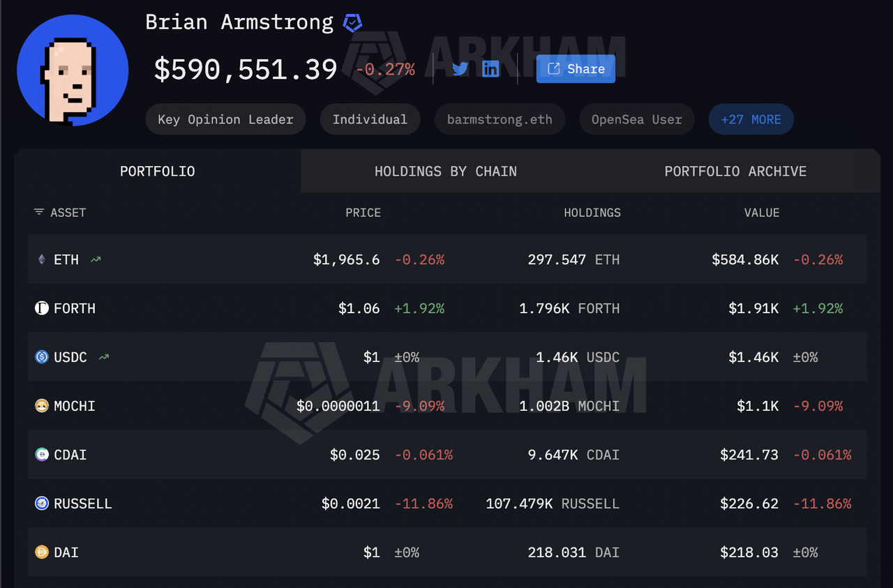Open the ETH trending chart arrow
The height and width of the screenshot is (588, 893).
coord(96,259)
